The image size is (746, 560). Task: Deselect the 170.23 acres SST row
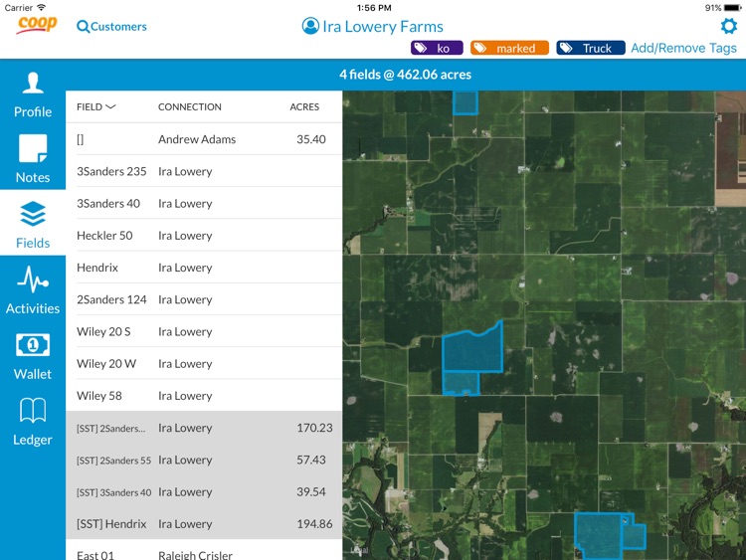tap(204, 428)
